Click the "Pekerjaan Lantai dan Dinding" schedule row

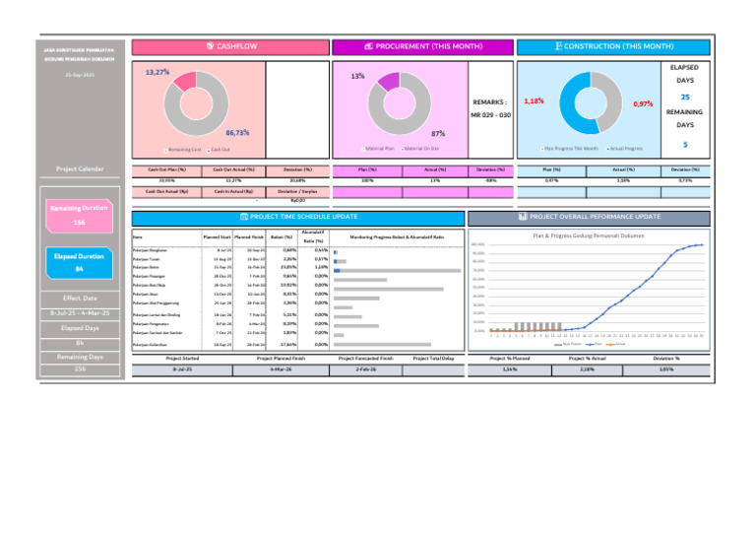click(x=230, y=315)
